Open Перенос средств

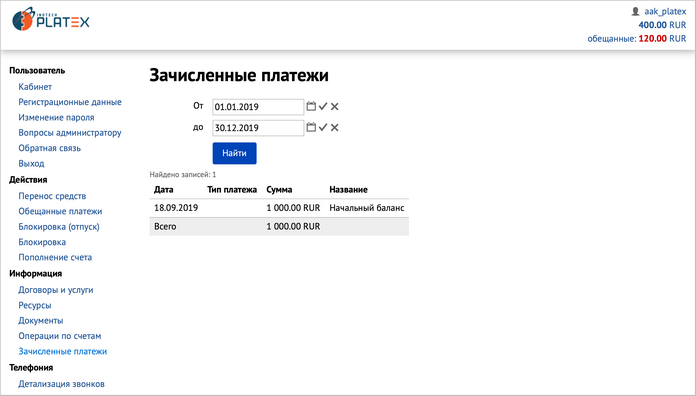[52, 196]
